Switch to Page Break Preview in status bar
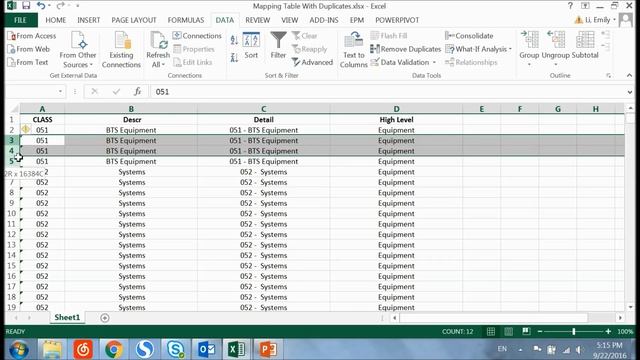The width and height of the screenshot is (640, 360). [526, 331]
